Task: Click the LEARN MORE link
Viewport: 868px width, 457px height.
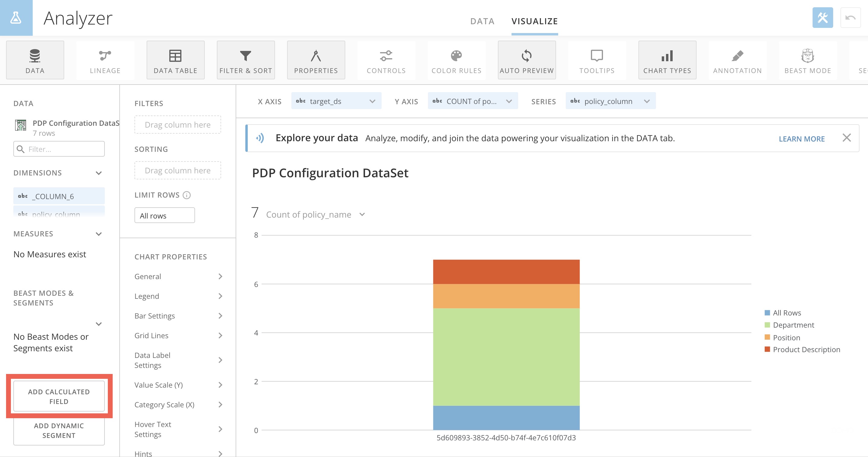Action: 801,138
